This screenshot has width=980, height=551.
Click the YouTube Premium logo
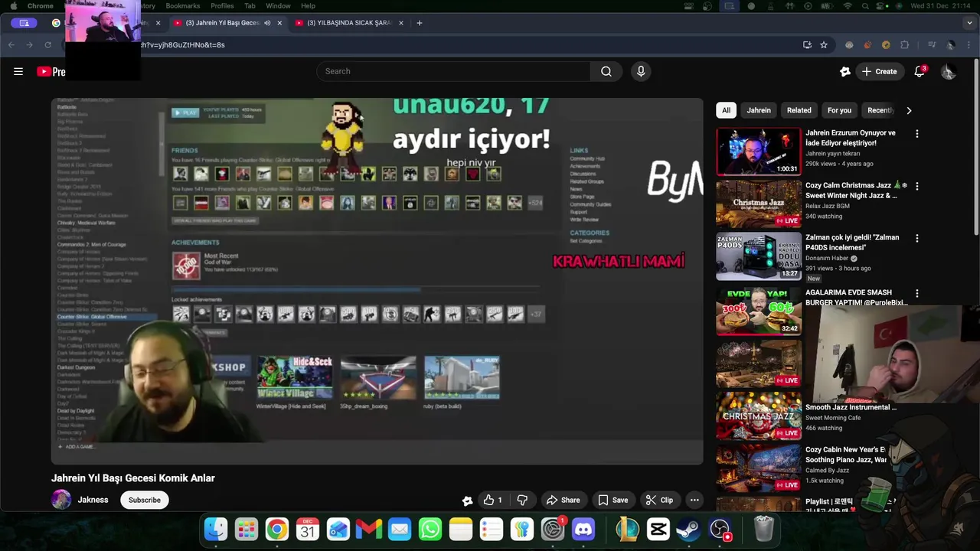[51, 71]
